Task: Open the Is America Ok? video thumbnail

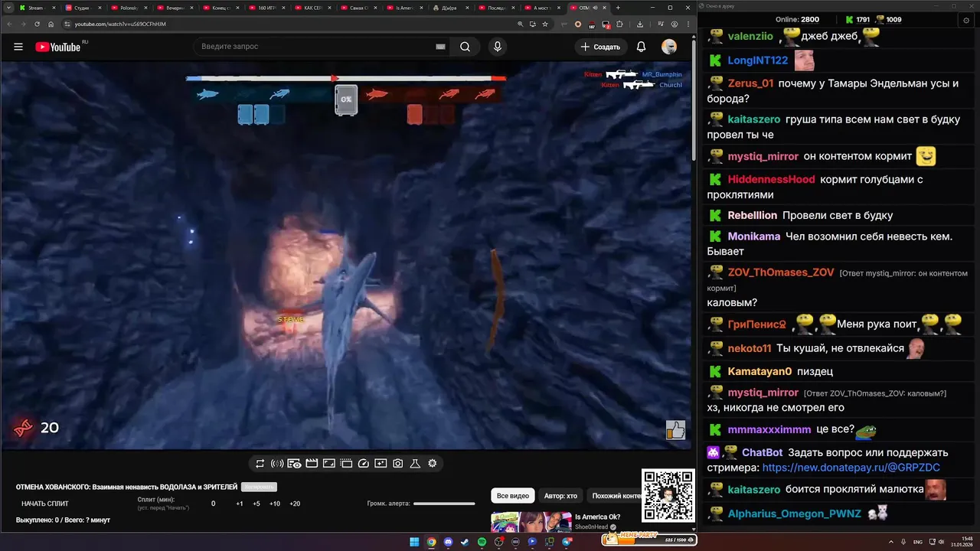Action: (x=530, y=523)
